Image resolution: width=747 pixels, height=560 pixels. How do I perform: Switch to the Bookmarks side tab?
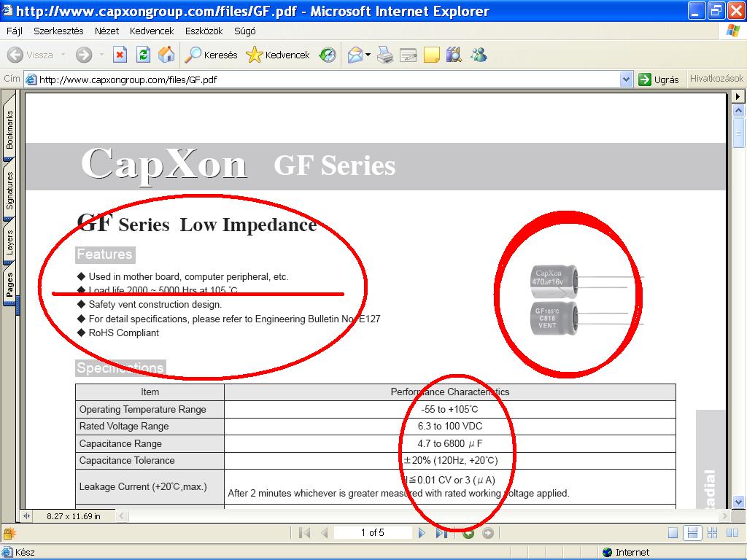pyautogui.click(x=9, y=128)
